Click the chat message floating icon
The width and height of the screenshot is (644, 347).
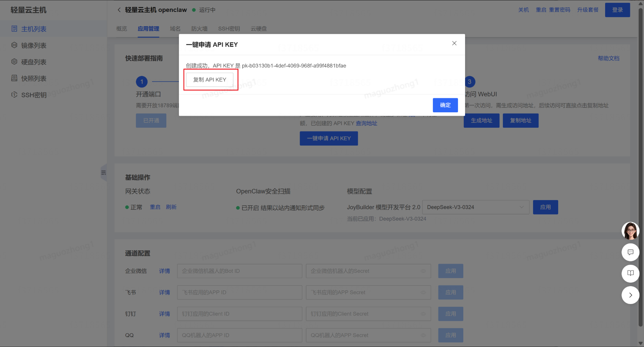pyautogui.click(x=630, y=252)
